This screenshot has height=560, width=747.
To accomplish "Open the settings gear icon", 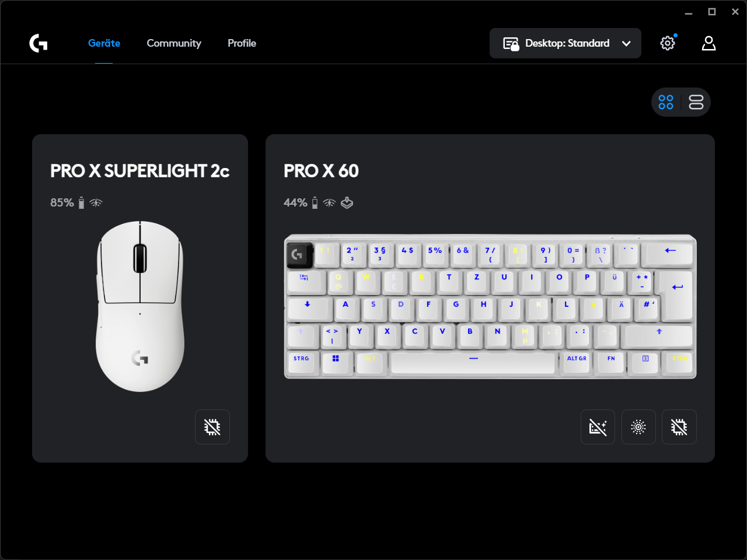I will (668, 43).
